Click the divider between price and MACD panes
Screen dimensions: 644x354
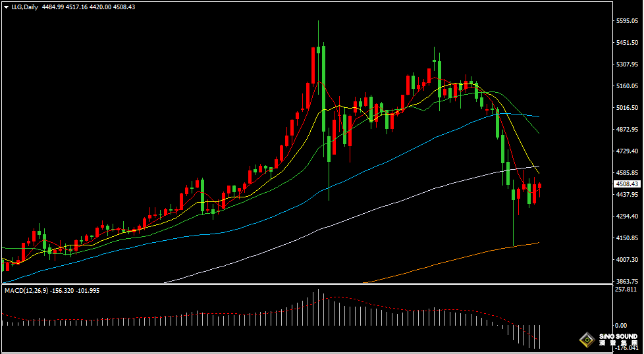coord(303,284)
